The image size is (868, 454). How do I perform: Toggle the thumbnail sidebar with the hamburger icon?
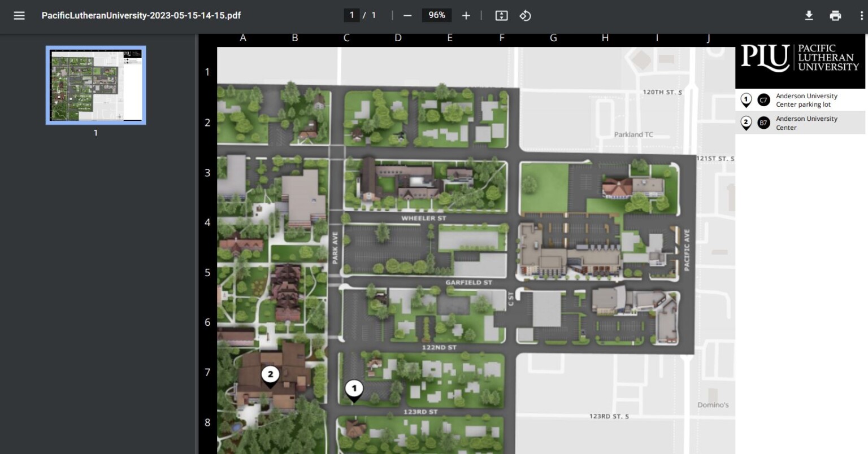coord(19,15)
